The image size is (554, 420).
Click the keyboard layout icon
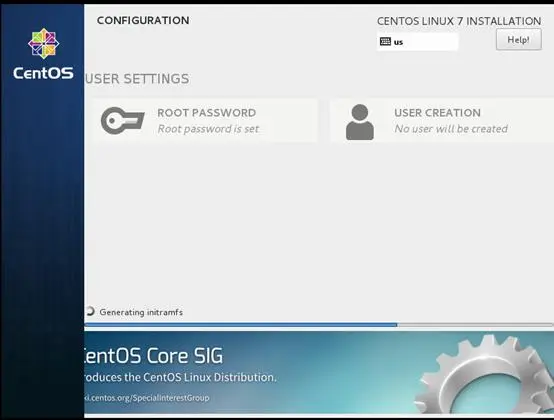point(385,41)
